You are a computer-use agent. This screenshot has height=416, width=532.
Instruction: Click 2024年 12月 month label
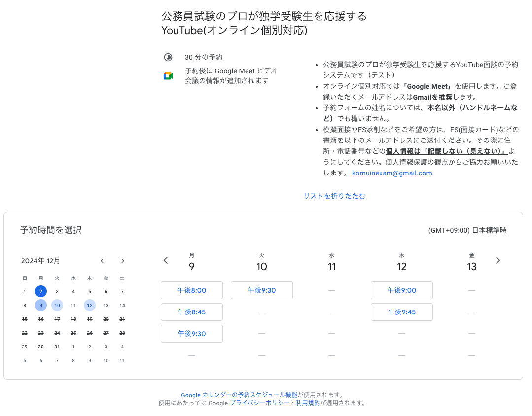[x=40, y=261]
